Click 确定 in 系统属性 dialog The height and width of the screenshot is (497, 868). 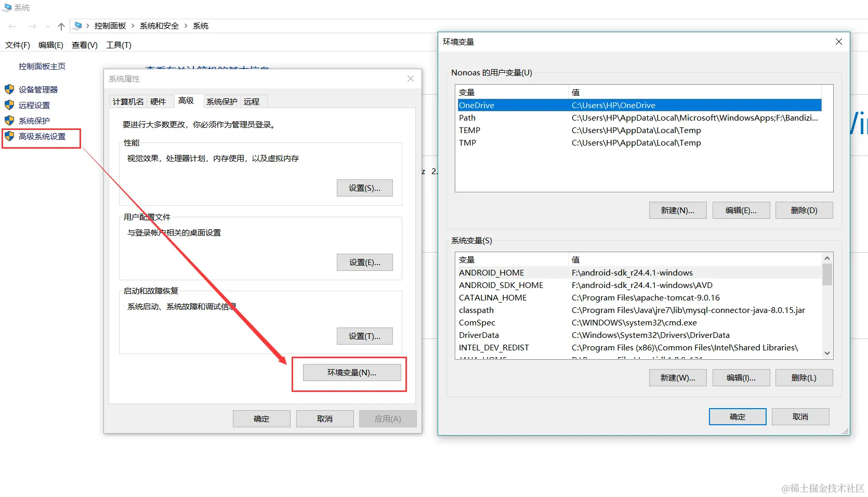point(261,418)
